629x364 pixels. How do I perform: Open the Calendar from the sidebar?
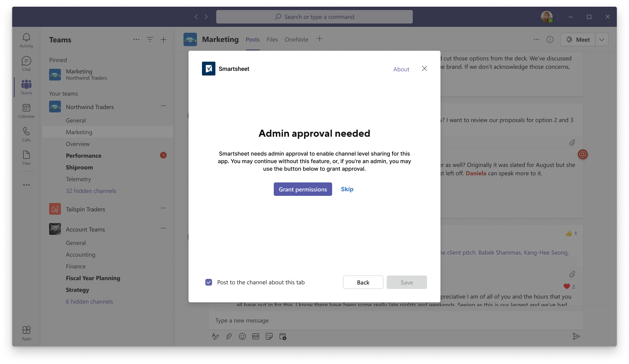point(26,110)
